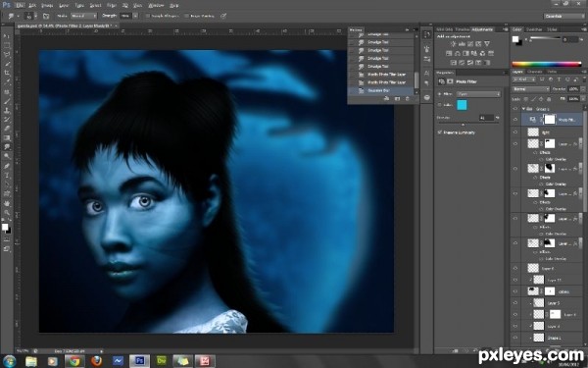Viewport: 588px width, 368px height.
Task: Collapse the Group 1 triangle
Action: 524,109
